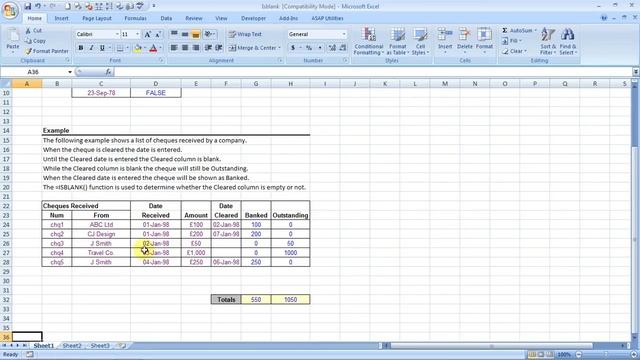Screen dimensions: 640x360
Task: Open the orientation text rotation button
Action: (210, 34)
